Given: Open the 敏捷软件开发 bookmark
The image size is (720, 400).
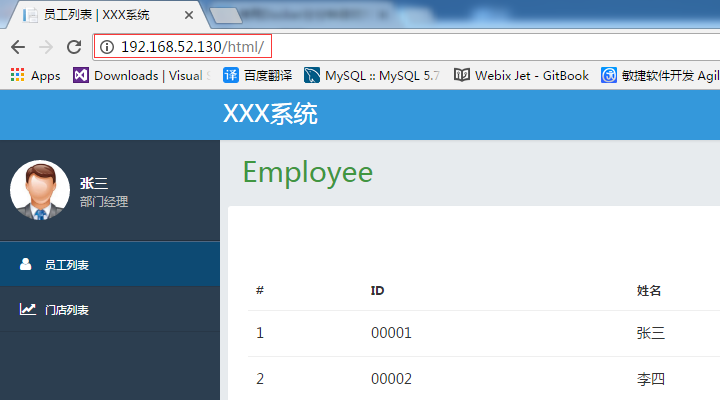Looking at the screenshot, I should pos(660,75).
